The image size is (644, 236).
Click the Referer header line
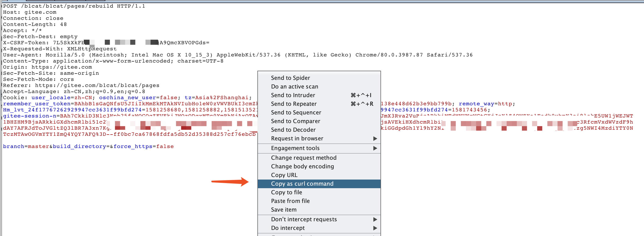tap(81, 85)
